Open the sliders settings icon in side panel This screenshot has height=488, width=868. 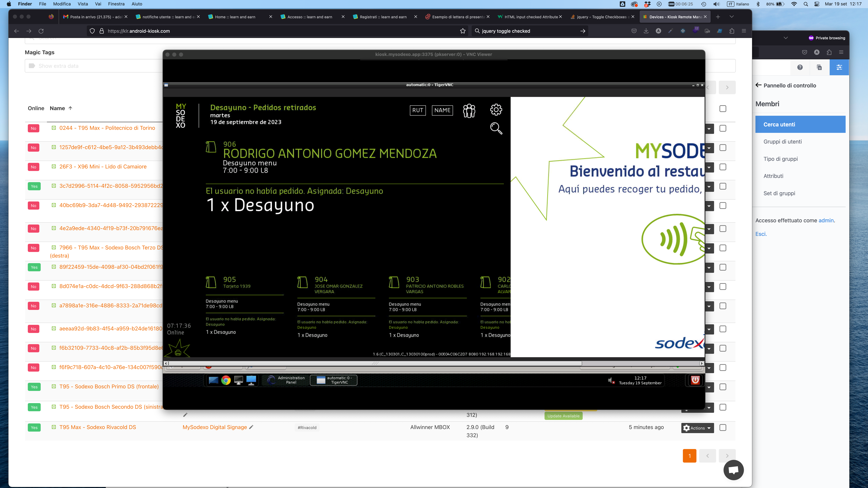point(839,67)
